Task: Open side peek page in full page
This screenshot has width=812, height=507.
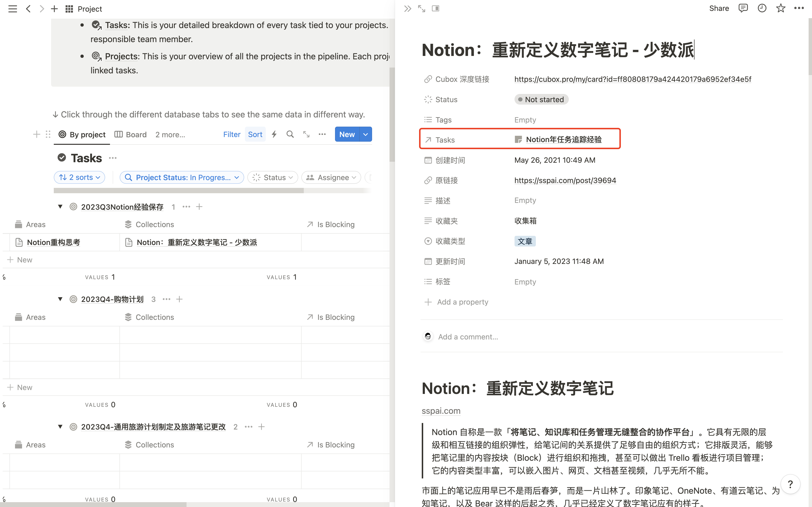Action: 422,9
